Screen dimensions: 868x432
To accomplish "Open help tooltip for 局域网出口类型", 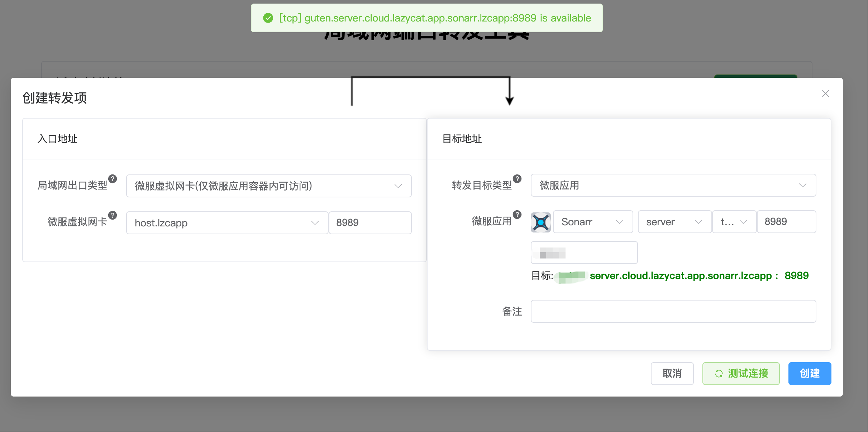I will coord(113,179).
